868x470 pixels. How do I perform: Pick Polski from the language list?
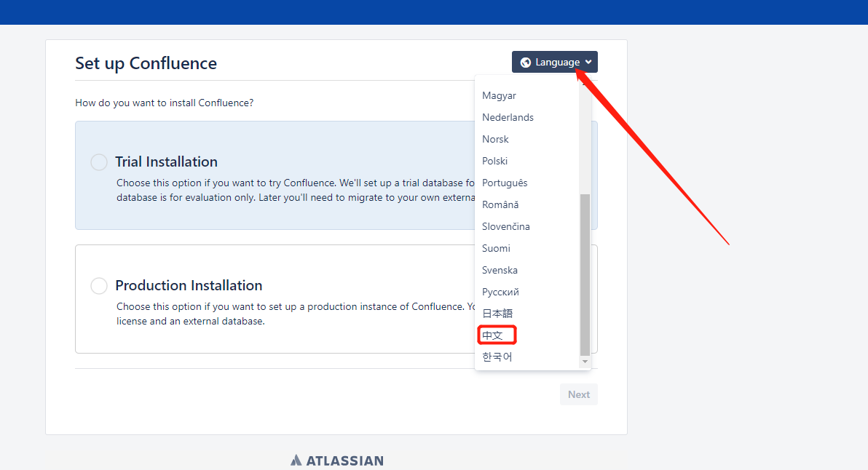(495, 161)
